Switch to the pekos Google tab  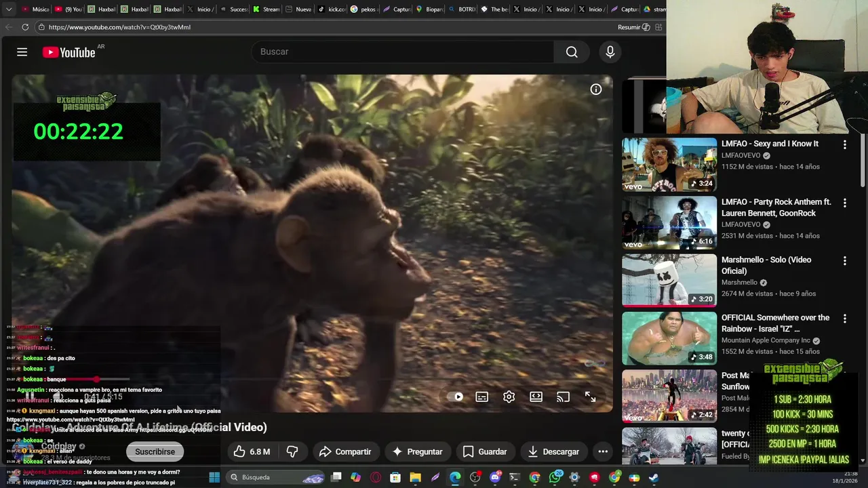[364, 9]
